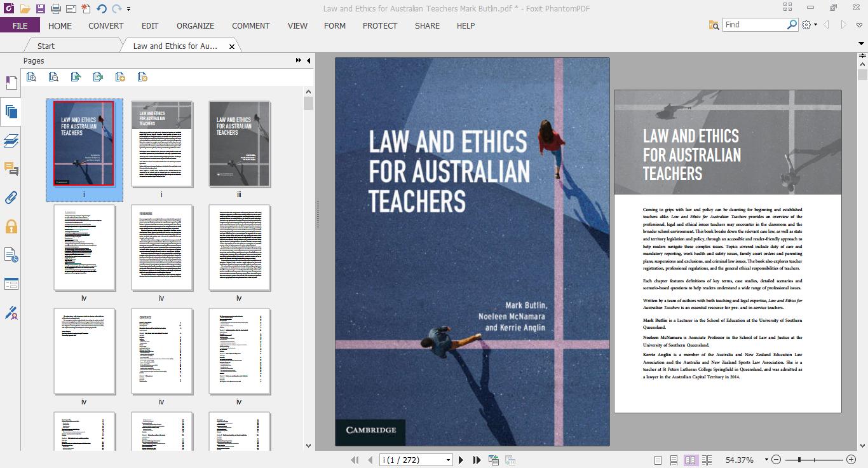Open the Bookmarks side panel
This screenshot has width=868, height=468.
11,83
